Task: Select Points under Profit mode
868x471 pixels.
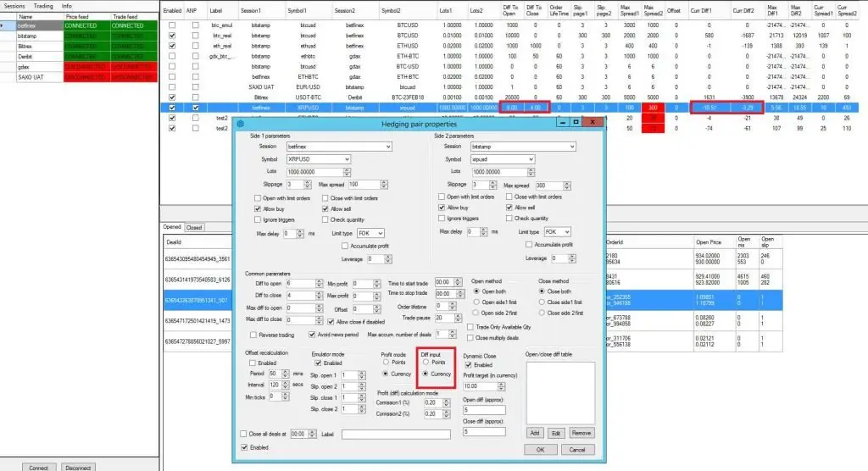Action: coord(386,363)
